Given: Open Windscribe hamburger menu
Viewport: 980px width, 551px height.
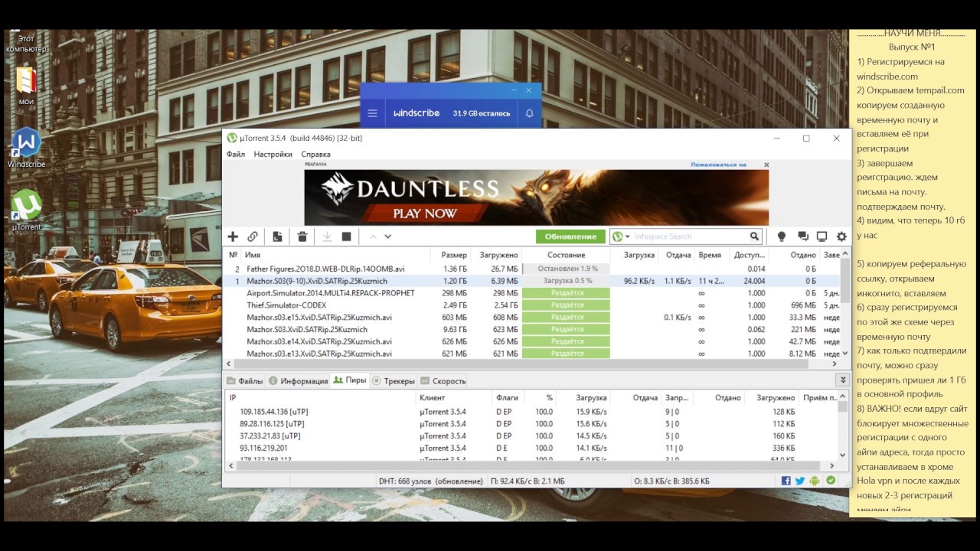Looking at the screenshot, I should 372,113.
